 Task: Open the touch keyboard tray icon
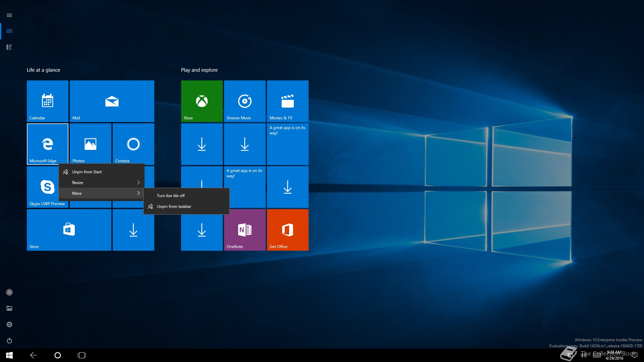(x=597, y=355)
